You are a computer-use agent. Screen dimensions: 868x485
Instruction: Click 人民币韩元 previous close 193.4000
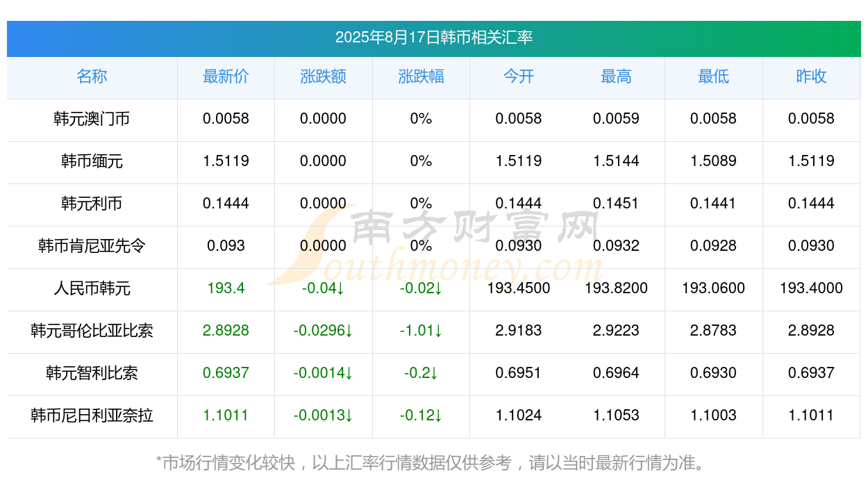[x=811, y=288]
